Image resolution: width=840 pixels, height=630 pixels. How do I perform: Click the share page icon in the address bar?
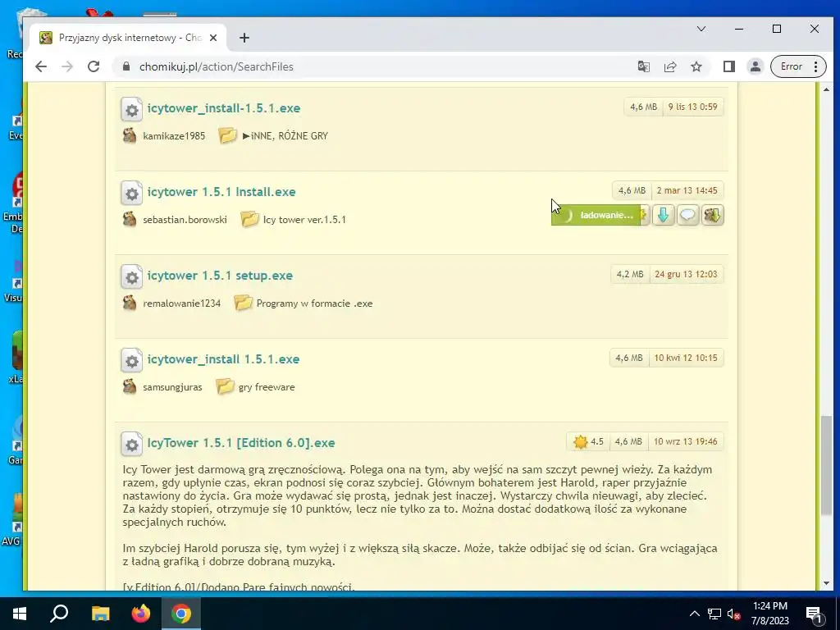pyautogui.click(x=669, y=66)
